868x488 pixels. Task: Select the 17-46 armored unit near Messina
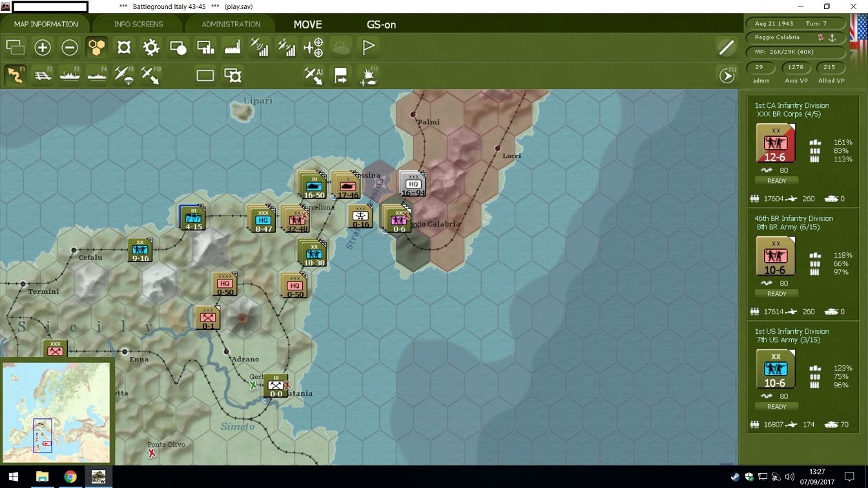[346, 185]
